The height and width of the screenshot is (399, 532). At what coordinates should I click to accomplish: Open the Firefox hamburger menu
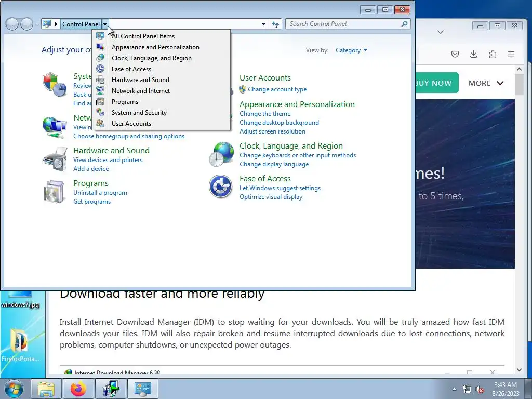tap(511, 54)
